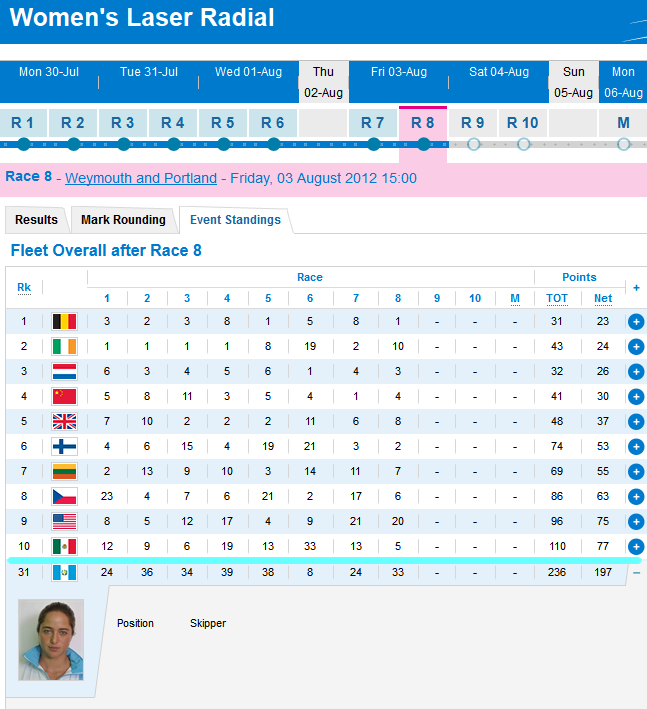647x709 pixels.
Task: Sort by the Rk column header
Action: tap(24, 287)
